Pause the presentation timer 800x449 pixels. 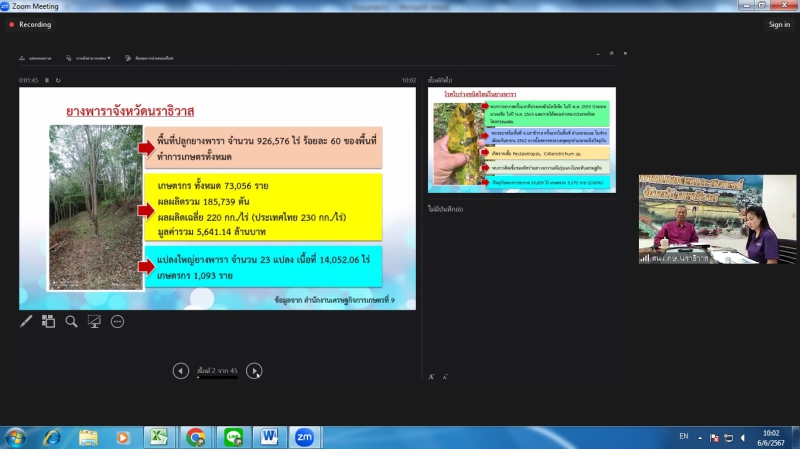pyautogui.click(x=48, y=80)
